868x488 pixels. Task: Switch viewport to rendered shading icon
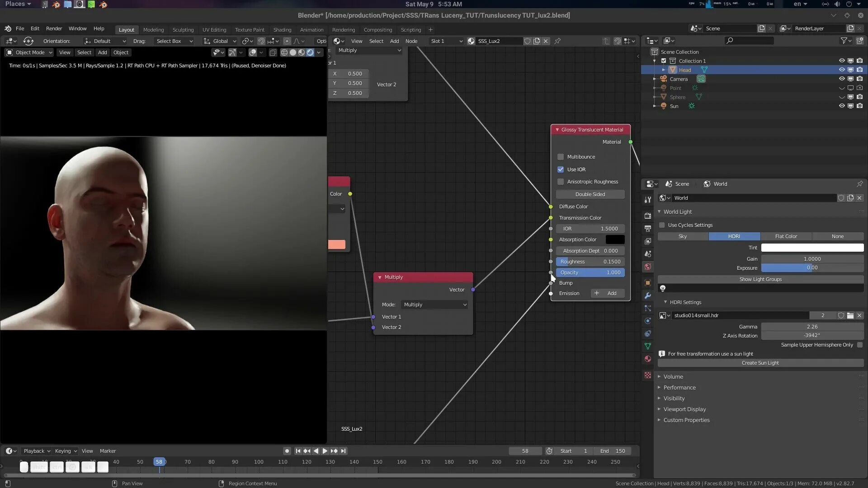point(310,52)
